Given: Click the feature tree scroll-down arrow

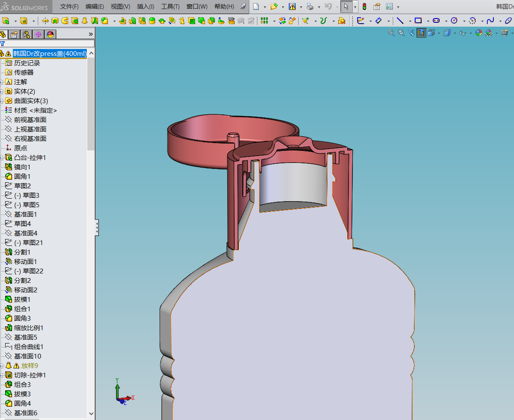Looking at the screenshot, I should (x=92, y=414).
